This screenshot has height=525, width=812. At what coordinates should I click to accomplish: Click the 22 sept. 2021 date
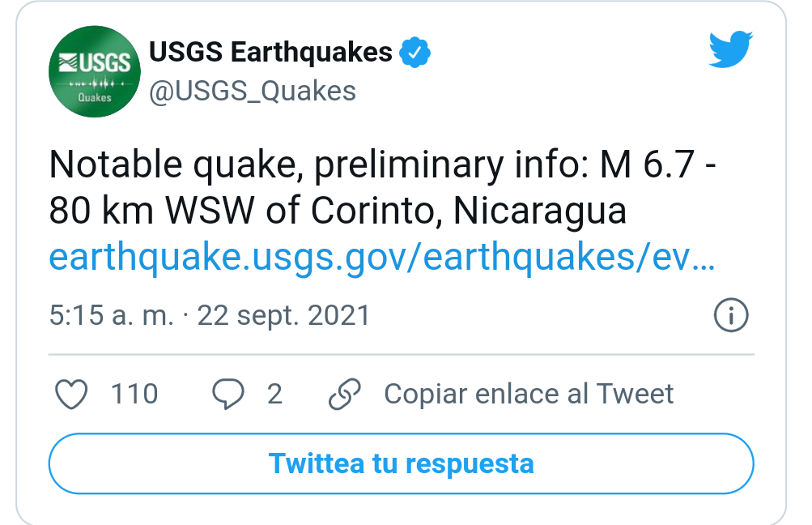[284, 315]
